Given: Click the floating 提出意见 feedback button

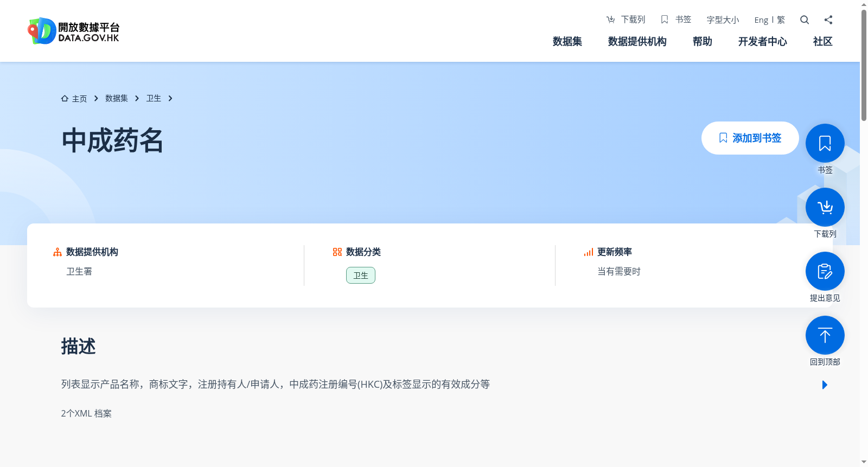Looking at the screenshot, I should 825,271.
